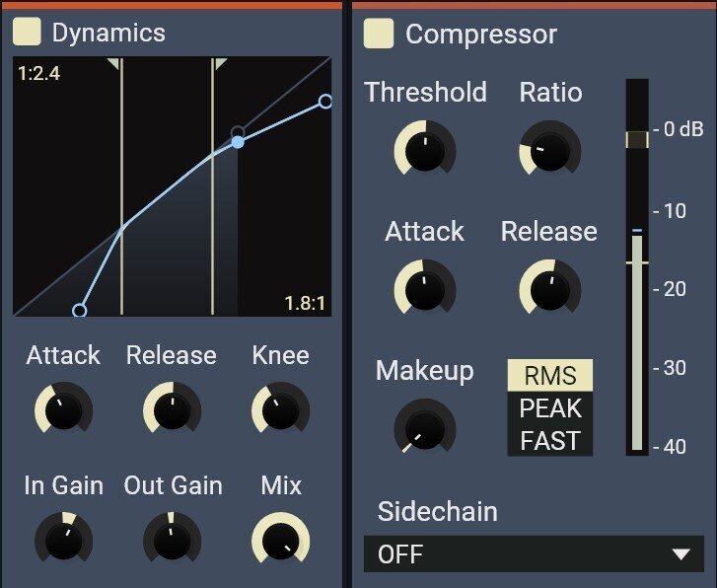Click the Dynamics module title
This screenshot has height=588, width=717.
click(108, 33)
